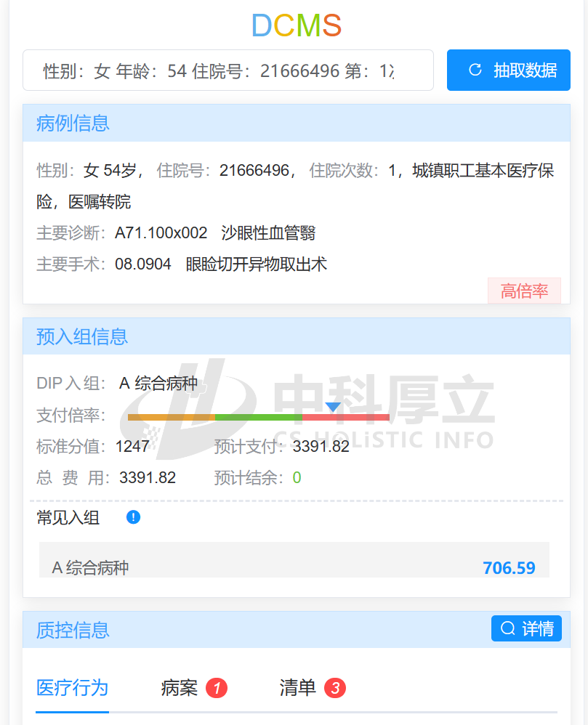Click the 706.59 value link
The image size is (588, 725).
509,568
